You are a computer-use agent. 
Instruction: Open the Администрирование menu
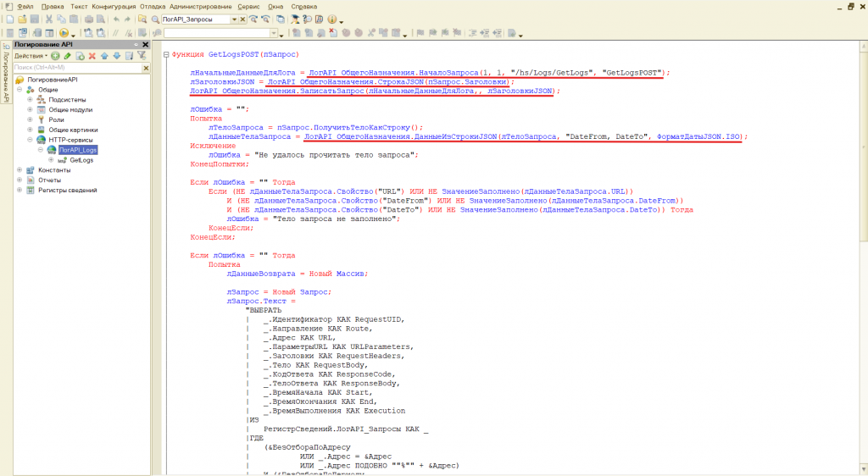201,7
